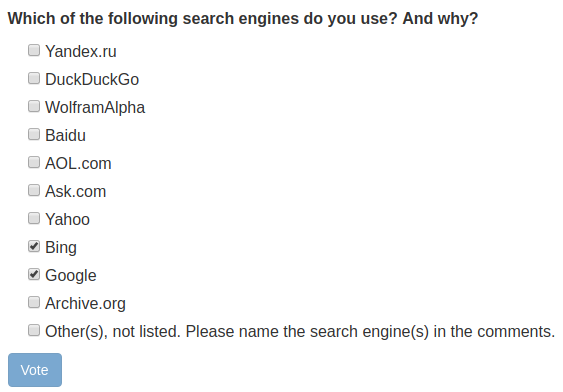Screen dimensions: 563x392
Task: Submit the poll with Vote button
Action: click(35, 370)
